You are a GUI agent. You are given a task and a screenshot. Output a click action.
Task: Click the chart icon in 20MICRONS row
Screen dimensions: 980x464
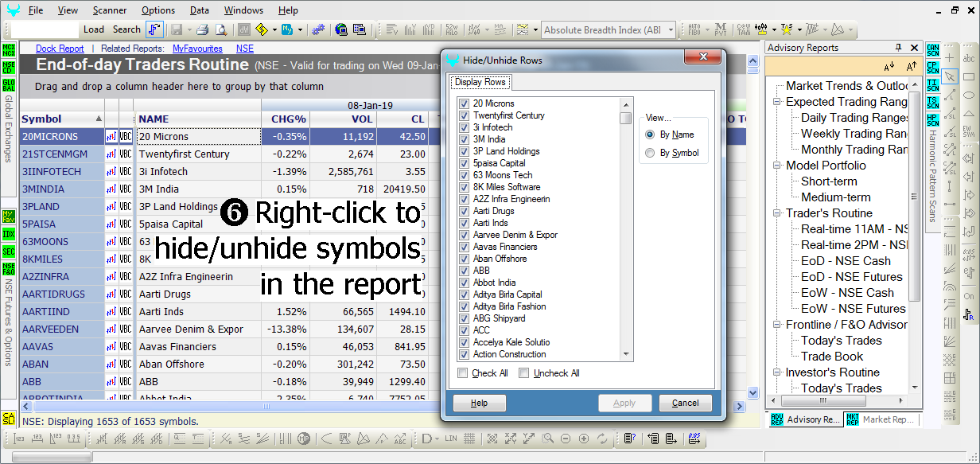(x=111, y=137)
